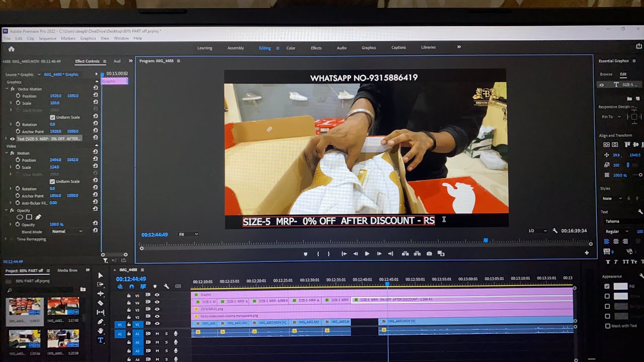Hide track V5 eye toggle
Screen dimensions: 644x362
[157, 295]
